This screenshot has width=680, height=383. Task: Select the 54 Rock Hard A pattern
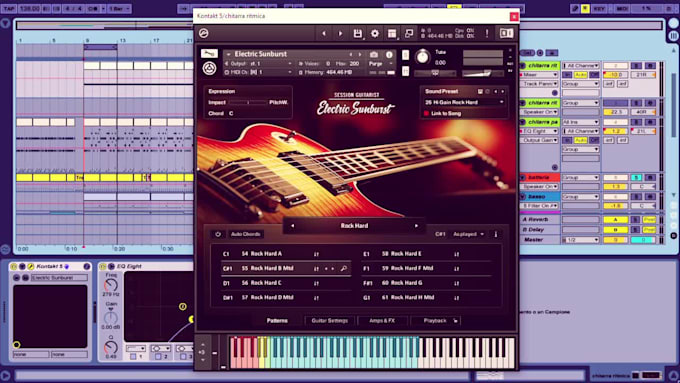pos(262,254)
